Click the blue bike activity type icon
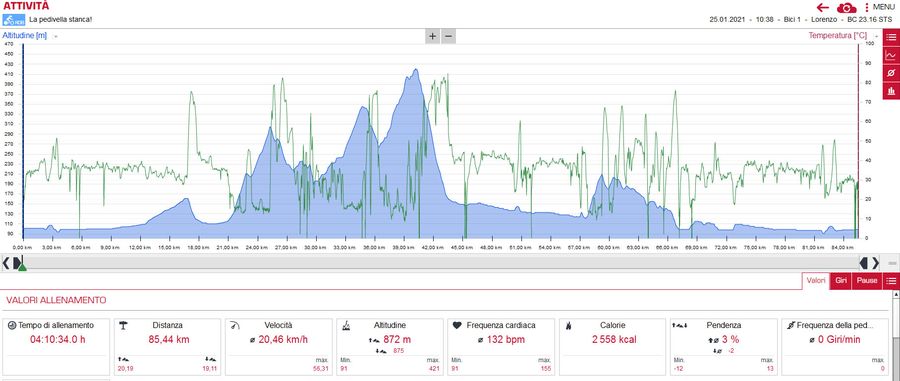900x381 pixels. [x=14, y=20]
